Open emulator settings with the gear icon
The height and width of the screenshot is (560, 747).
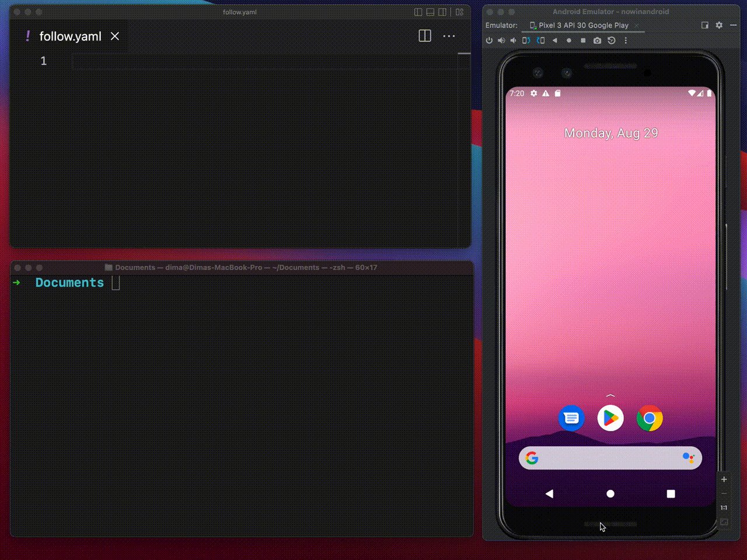pos(719,25)
